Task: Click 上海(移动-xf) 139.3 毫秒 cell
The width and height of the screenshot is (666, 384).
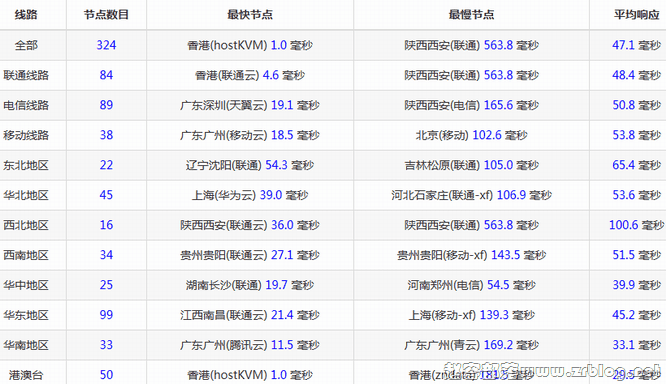Action: point(471,315)
